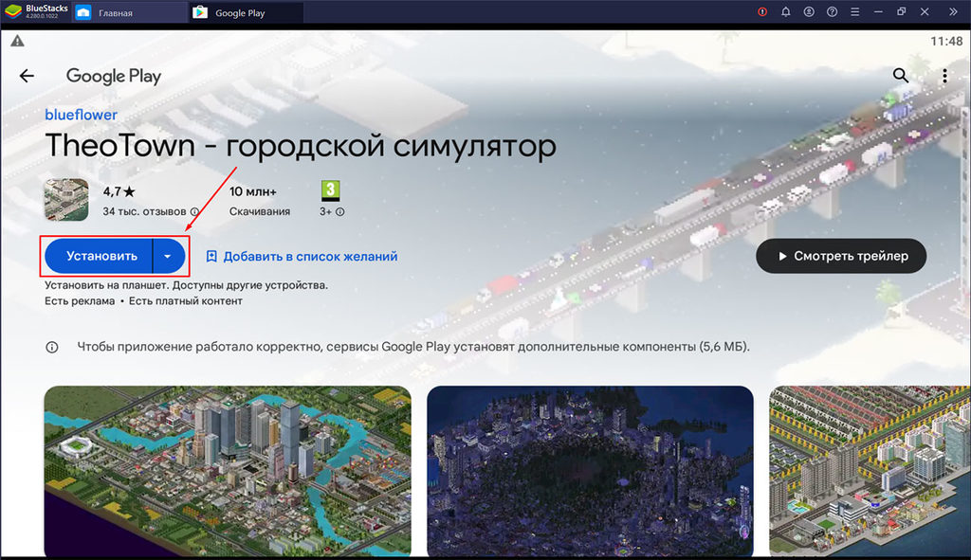Viewport: 971px width, 560px height.
Task: Open BlueStacks notifications bell
Action: click(x=785, y=11)
